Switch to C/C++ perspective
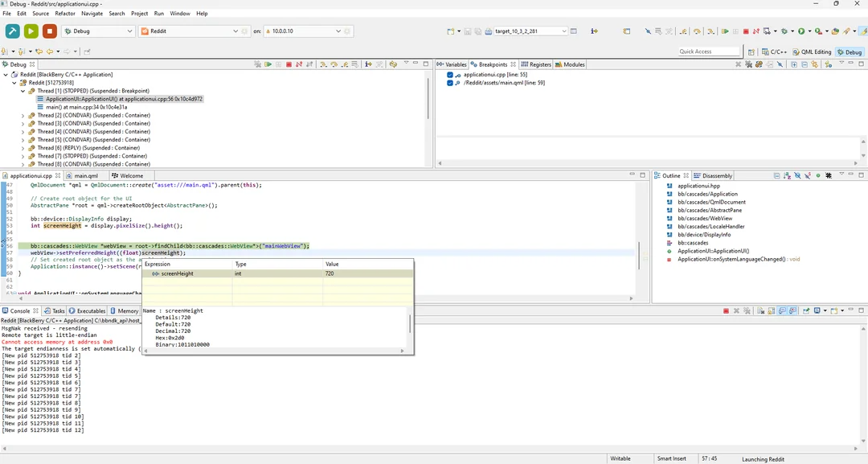This screenshot has height=464, width=868. tap(775, 52)
